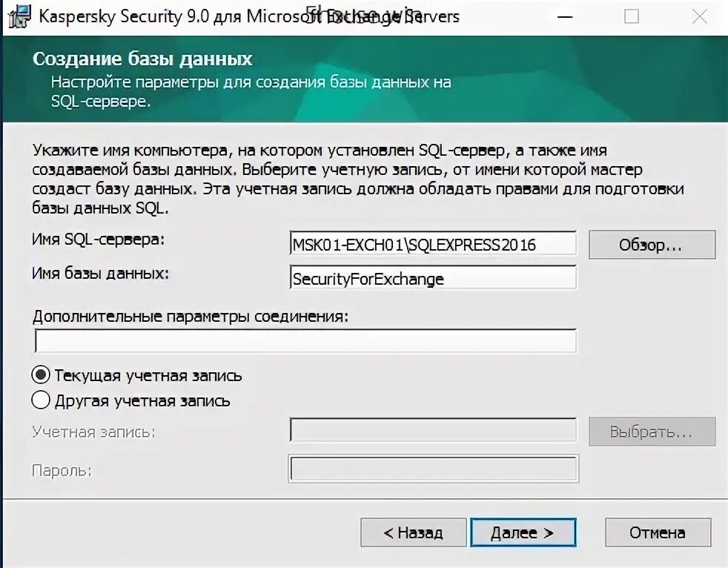Maximize the installer window

click(x=631, y=16)
